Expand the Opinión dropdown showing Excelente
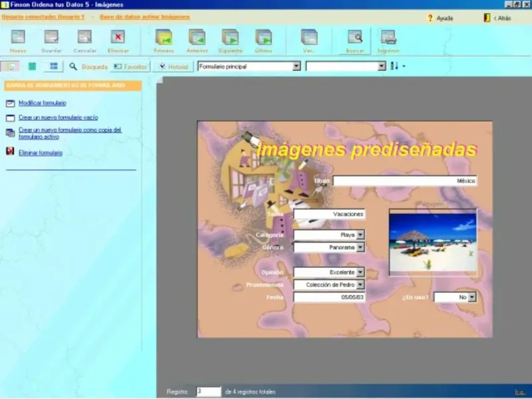Viewport: 532px width, 399px height. [x=360, y=272]
